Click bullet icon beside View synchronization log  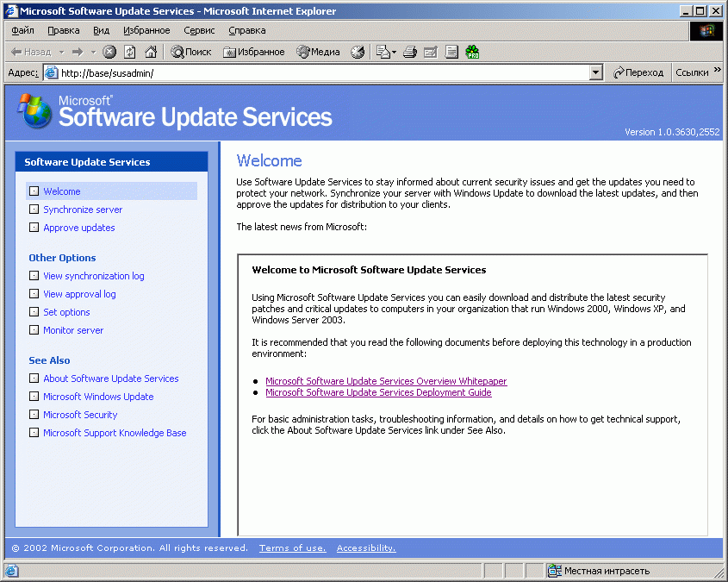pos(34,275)
